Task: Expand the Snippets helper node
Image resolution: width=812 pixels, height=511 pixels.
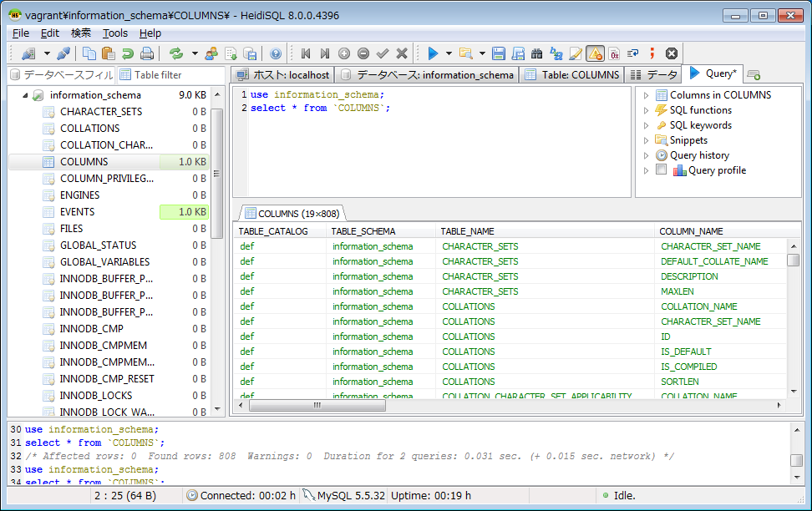Action: 646,140
